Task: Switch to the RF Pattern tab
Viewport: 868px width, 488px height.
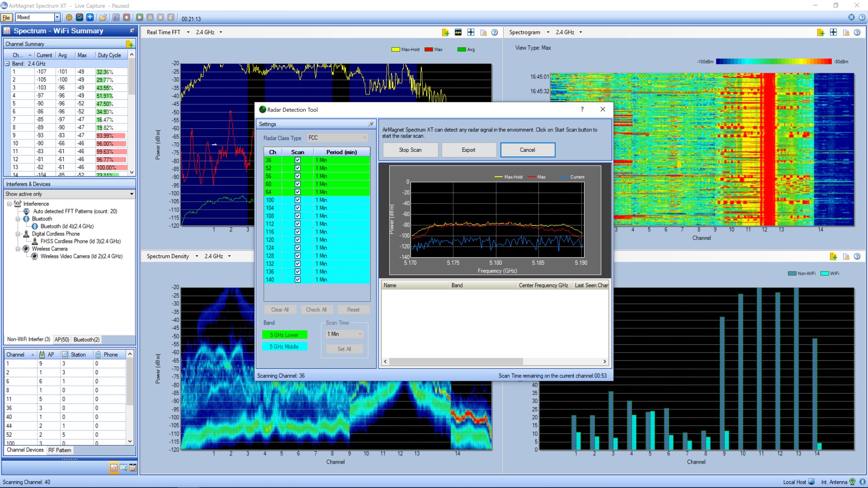Action: 59,450
